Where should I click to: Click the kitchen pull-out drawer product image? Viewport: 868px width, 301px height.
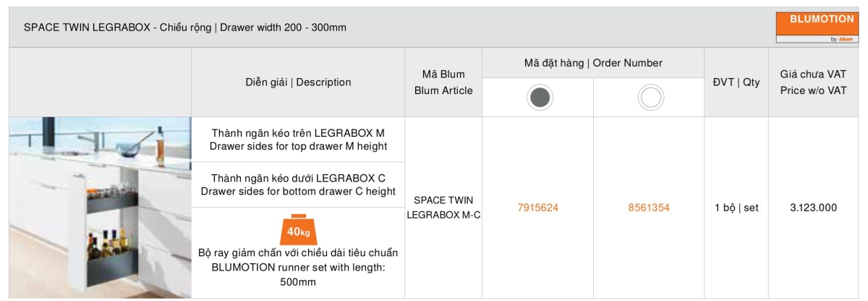100,208
